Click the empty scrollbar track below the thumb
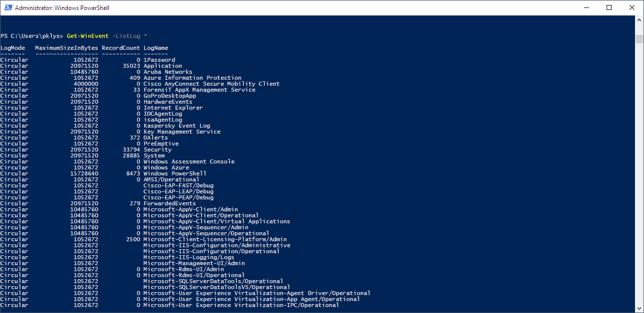The width and height of the screenshot is (644, 313). [639, 174]
